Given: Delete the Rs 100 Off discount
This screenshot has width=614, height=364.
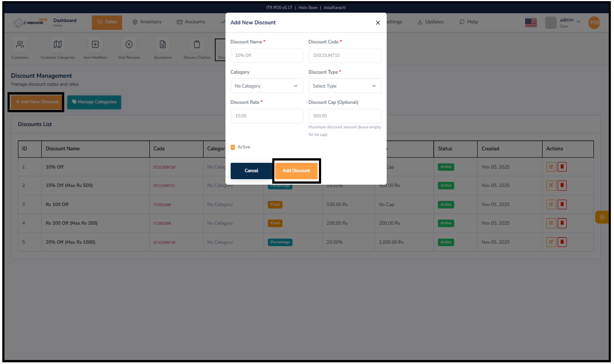Looking at the screenshot, I should (562, 204).
